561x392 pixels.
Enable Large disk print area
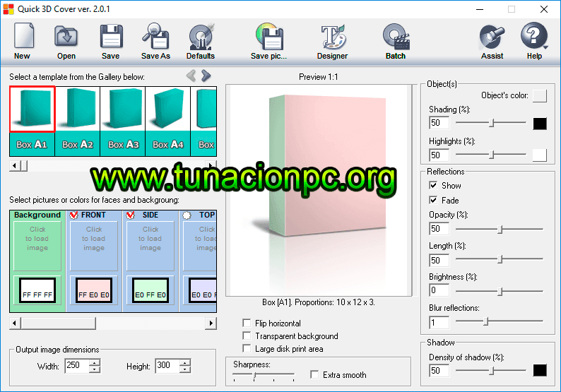247,348
